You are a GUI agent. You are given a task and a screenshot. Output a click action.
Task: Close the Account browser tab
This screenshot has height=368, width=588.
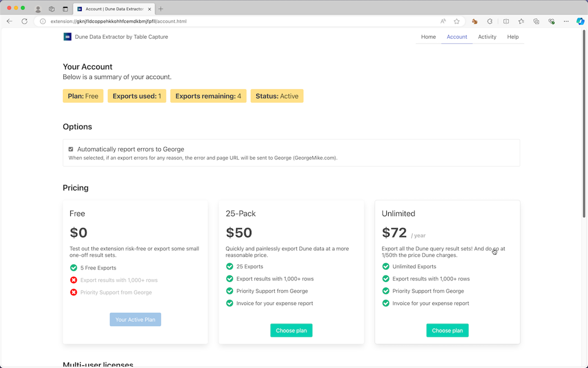tap(149, 9)
